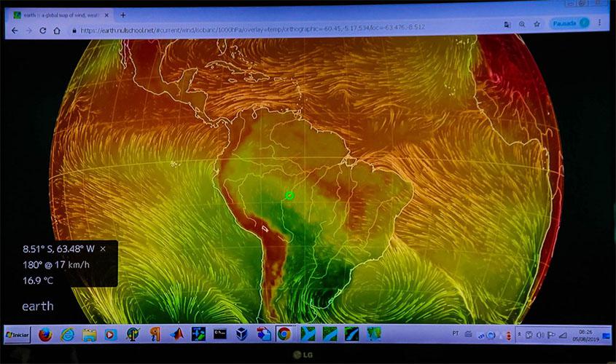Image resolution: width=616 pixels, height=364 pixels.
Task: Click the PT language indicator
Action: pos(456,333)
